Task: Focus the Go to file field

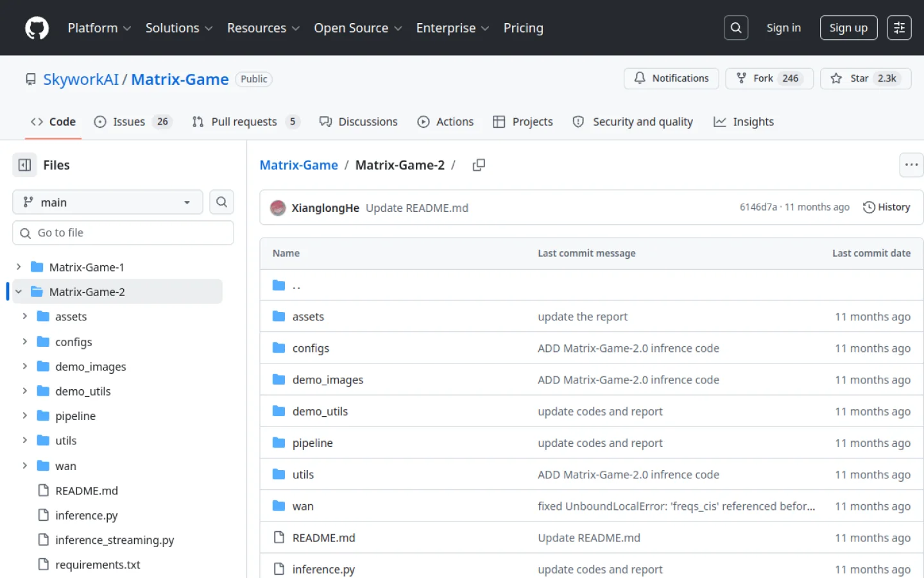Action: [x=123, y=233]
